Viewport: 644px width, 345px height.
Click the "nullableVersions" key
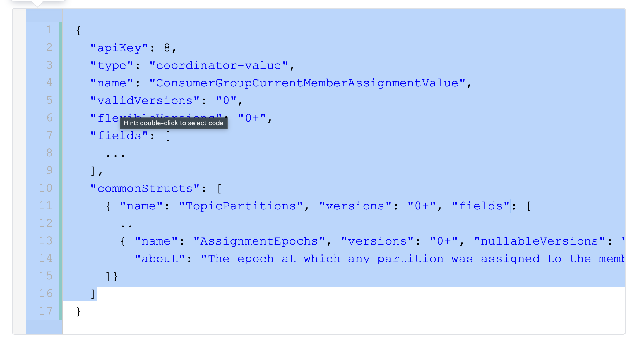coord(539,241)
